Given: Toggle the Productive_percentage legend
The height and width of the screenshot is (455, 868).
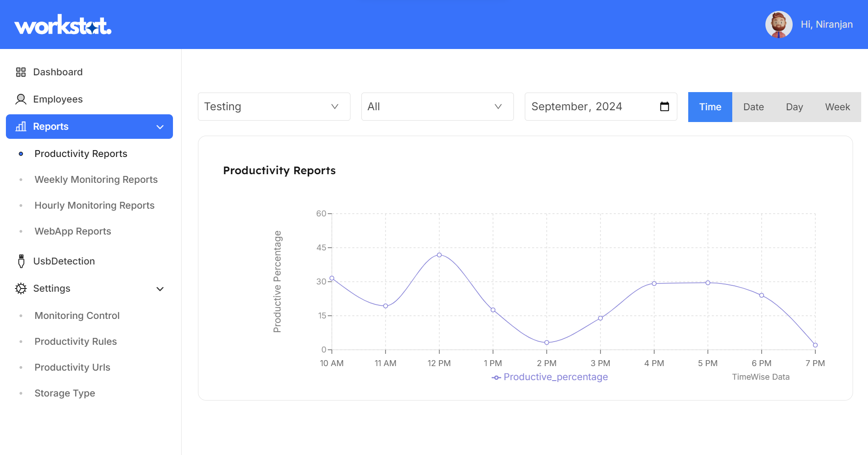Looking at the screenshot, I should click(549, 377).
